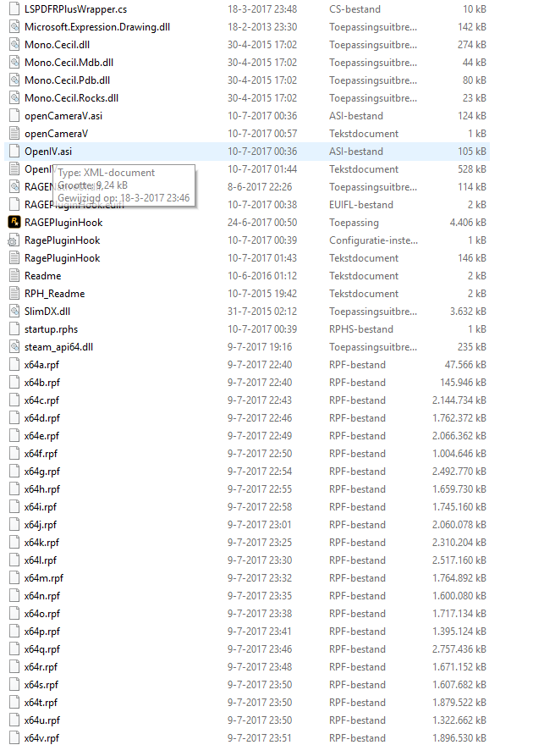Image resolution: width=544 pixels, height=756 pixels.
Task: Click the x64g.rpf file icon
Action: coord(14,472)
